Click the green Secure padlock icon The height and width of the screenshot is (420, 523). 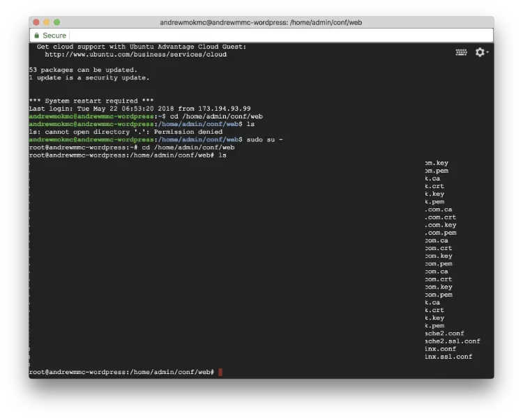36,36
